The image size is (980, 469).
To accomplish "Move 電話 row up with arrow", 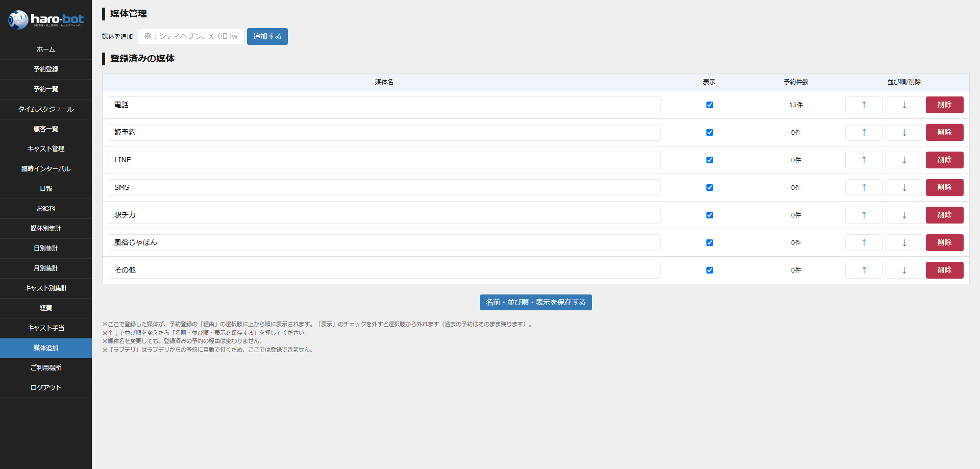I will pyautogui.click(x=864, y=105).
